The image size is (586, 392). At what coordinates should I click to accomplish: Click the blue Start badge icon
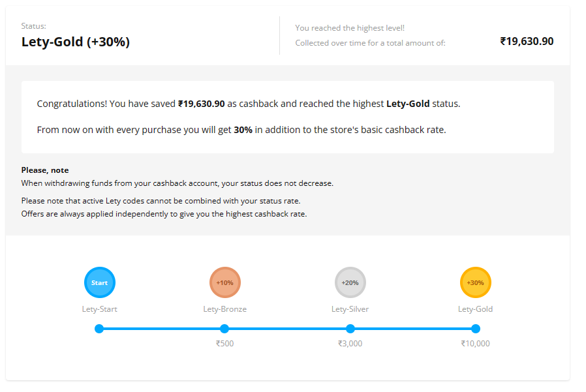[x=100, y=282]
